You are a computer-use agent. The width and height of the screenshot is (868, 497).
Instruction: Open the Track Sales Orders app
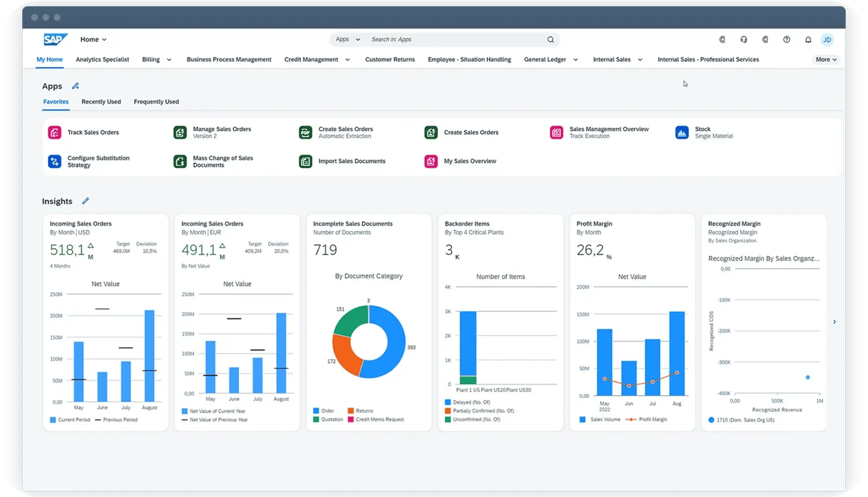(x=93, y=132)
